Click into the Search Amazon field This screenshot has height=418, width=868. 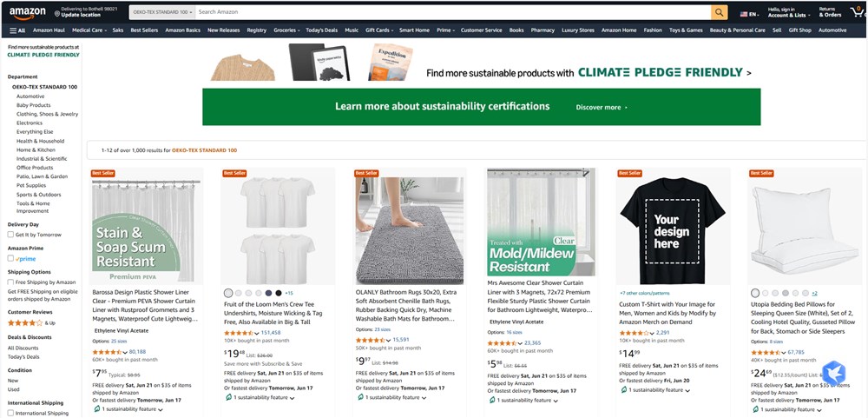click(x=453, y=12)
